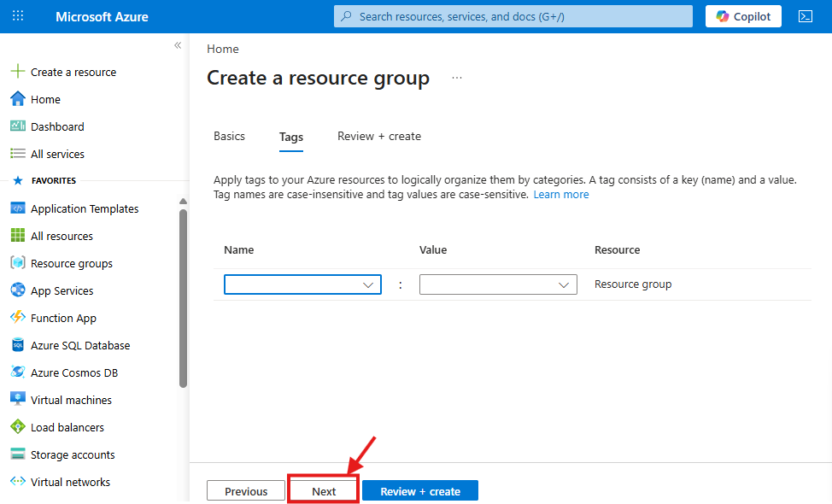Viewport: 832px width, 504px height.
Task: Open Azure Cosmos DB text in the sidebar
Action: click(74, 373)
